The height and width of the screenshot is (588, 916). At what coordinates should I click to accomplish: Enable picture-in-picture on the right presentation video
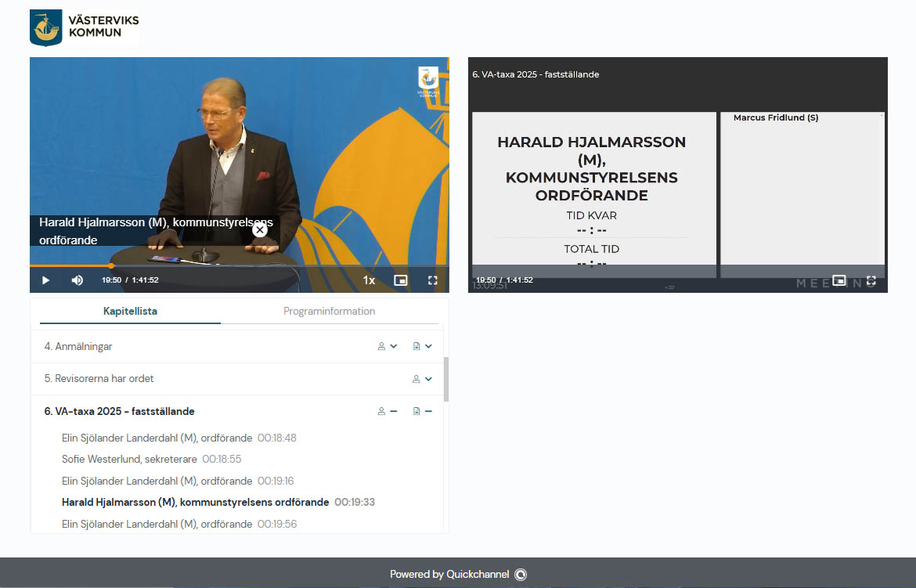[839, 280]
